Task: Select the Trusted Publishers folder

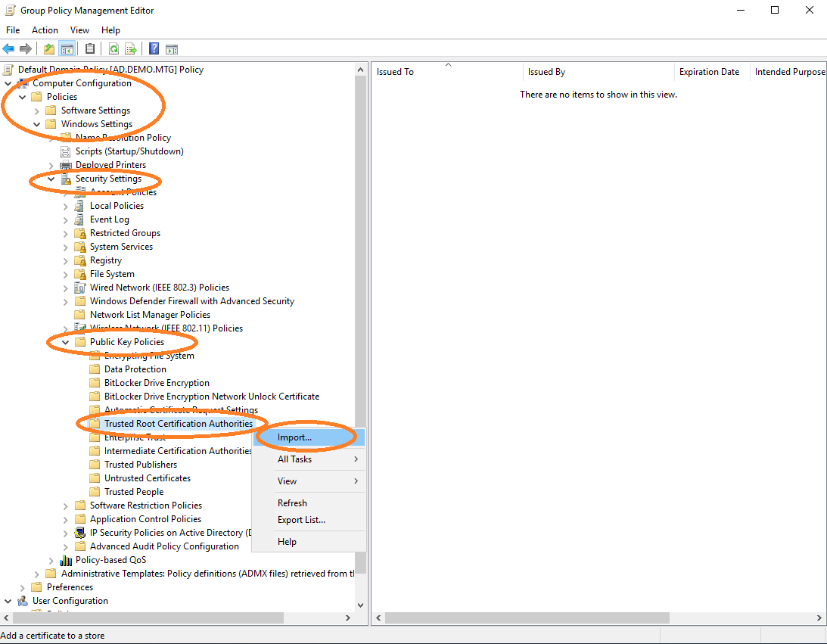Action: [x=141, y=465]
